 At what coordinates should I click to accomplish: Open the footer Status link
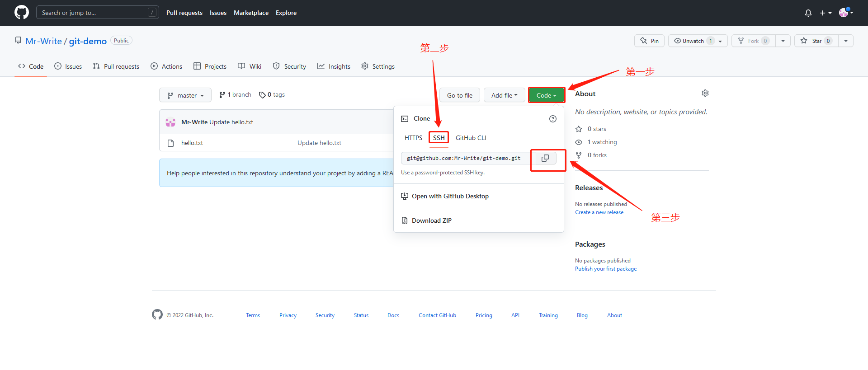pyautogui.click(x=361, y=315)
